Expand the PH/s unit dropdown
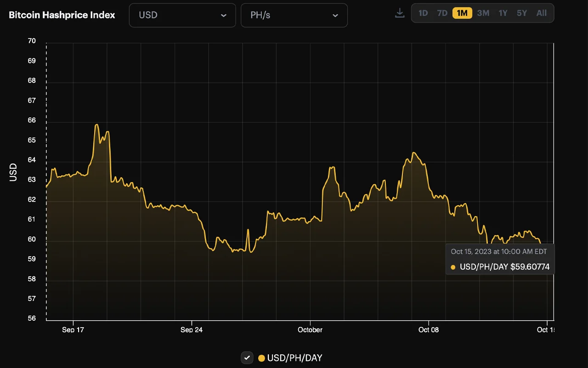 (294, 15)
